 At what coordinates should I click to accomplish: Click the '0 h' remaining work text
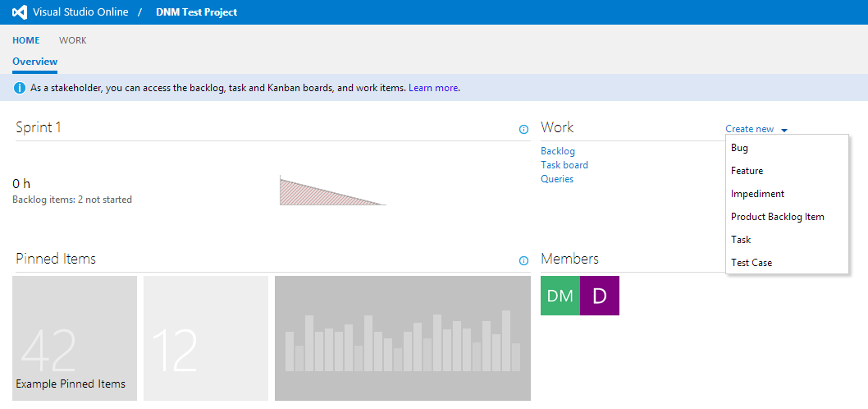pyautogui.click(x=21, y=184)
